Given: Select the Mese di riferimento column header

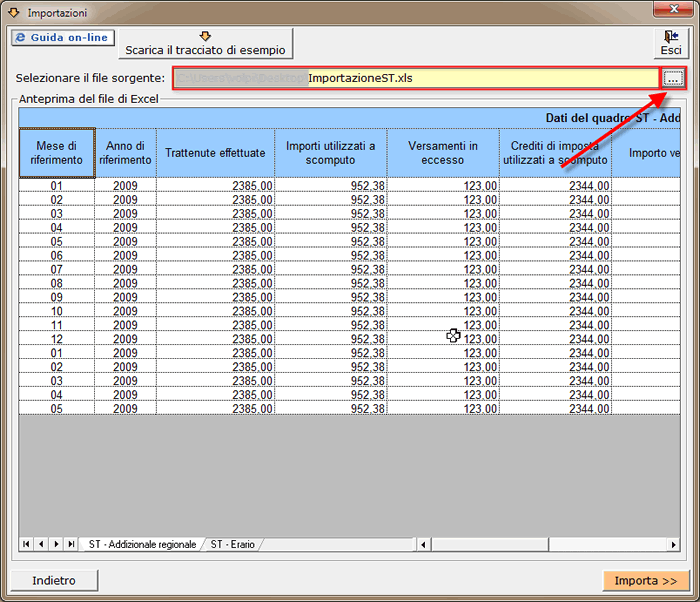Looking at the screenshot, I should [x=57, y=153].
